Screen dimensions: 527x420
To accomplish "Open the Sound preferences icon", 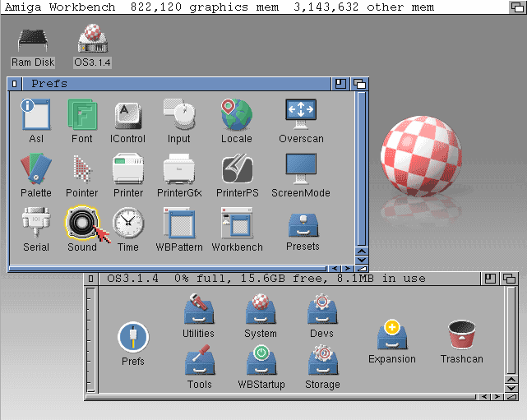I will pos(81,223).
